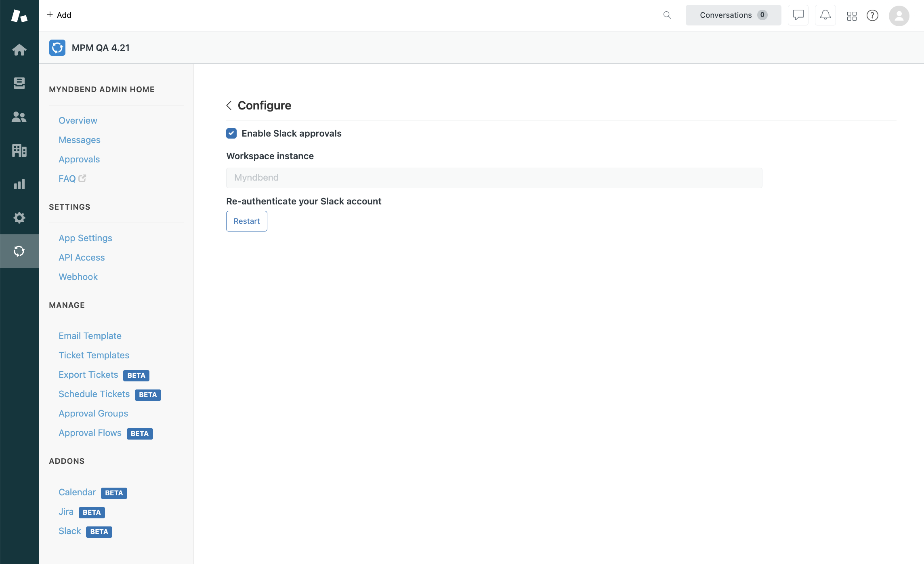
Task: Click the MPM QA app logo in header
Action: coord(57,48)
